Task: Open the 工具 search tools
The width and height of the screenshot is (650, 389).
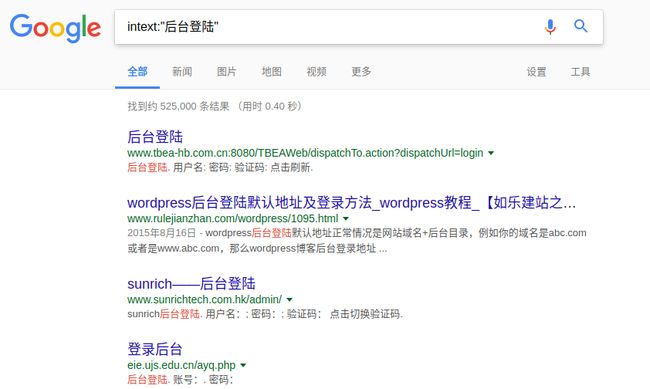Action: pos(580,72)
